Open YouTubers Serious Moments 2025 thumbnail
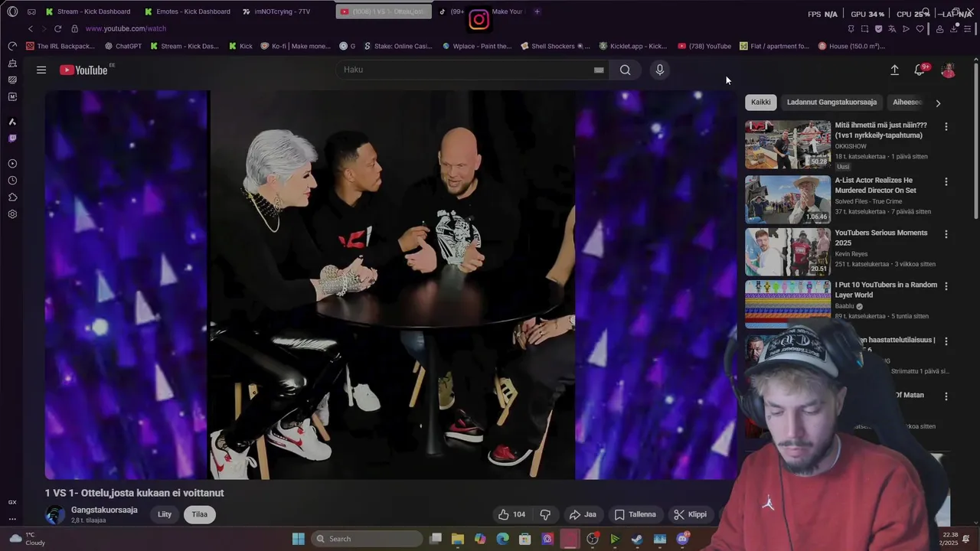 point(788,252)
